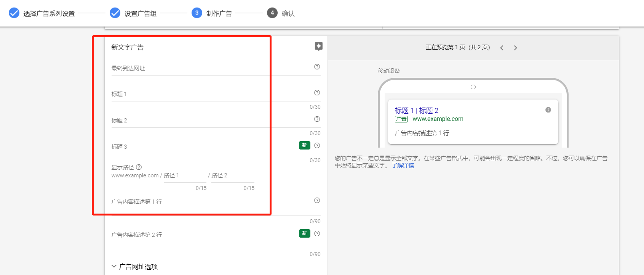
Task: Click the 移动设备 label
Action: 389,71
